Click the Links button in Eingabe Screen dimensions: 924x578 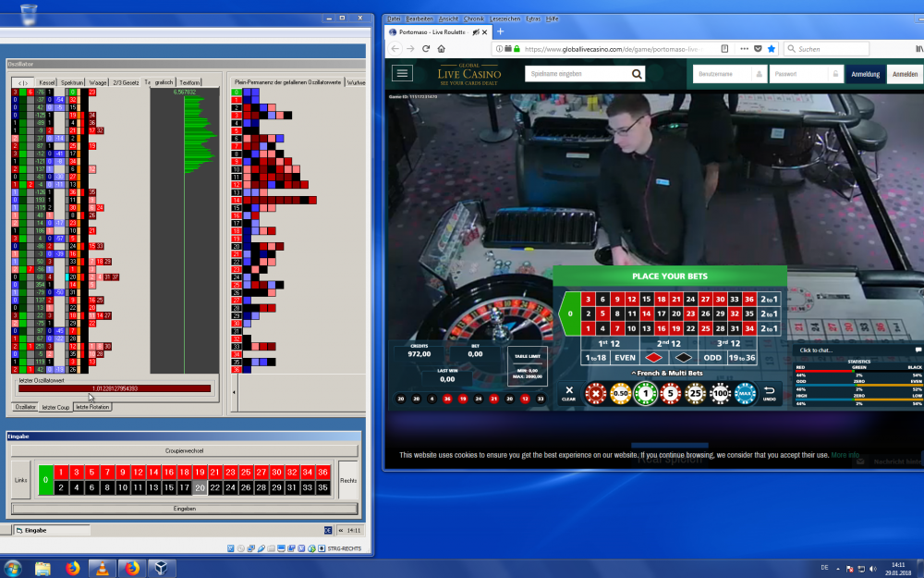click(x=20, y=480)
